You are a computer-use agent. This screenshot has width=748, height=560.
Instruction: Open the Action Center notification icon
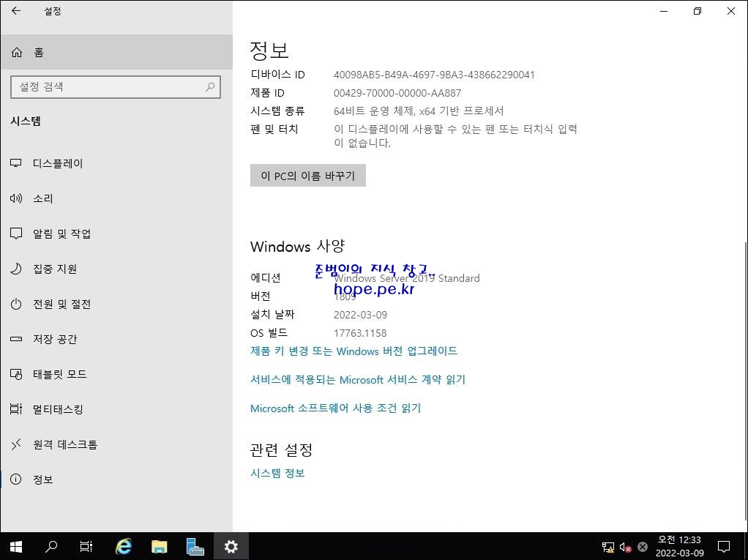(x=724, y=547)
